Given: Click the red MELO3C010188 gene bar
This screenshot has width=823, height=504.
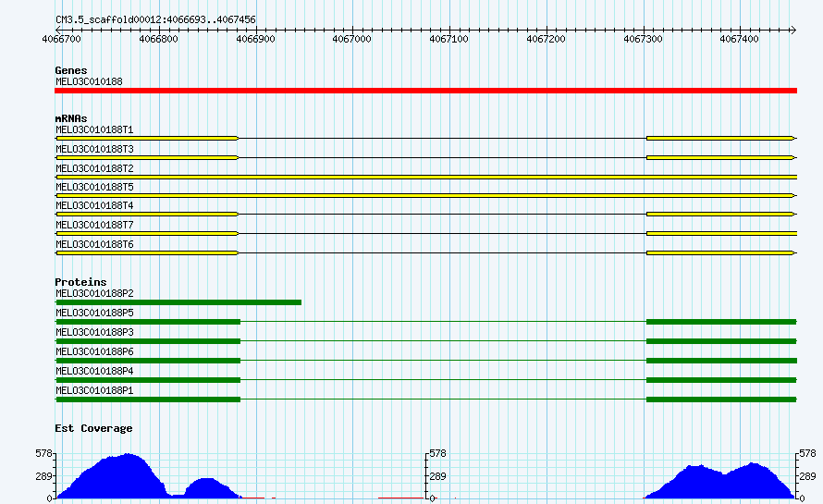Looking at the screenshot, I should [425, 91].
